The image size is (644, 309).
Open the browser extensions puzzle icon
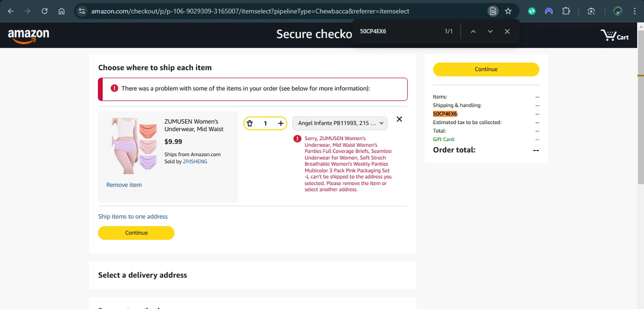click(566, 11)
